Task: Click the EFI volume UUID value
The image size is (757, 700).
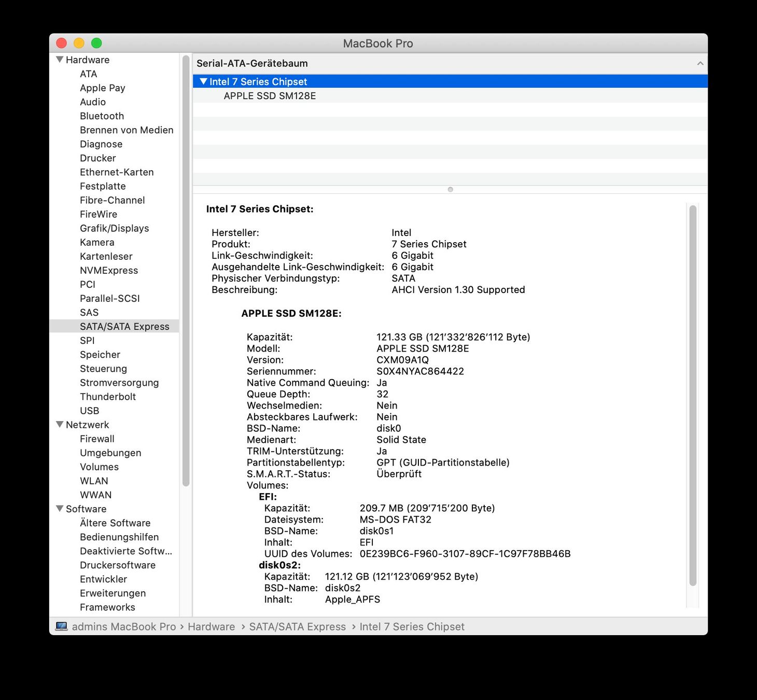Action: (465, 553)
